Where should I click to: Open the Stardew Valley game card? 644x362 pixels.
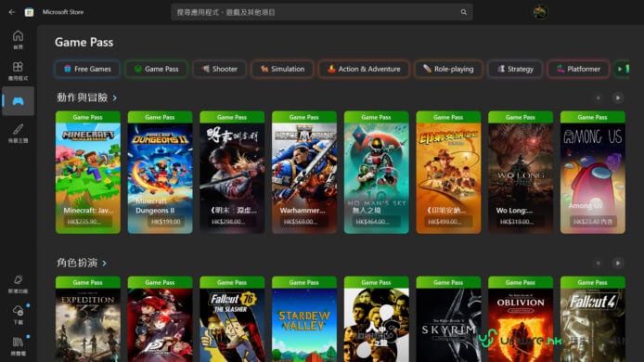(x=304, y=319)
